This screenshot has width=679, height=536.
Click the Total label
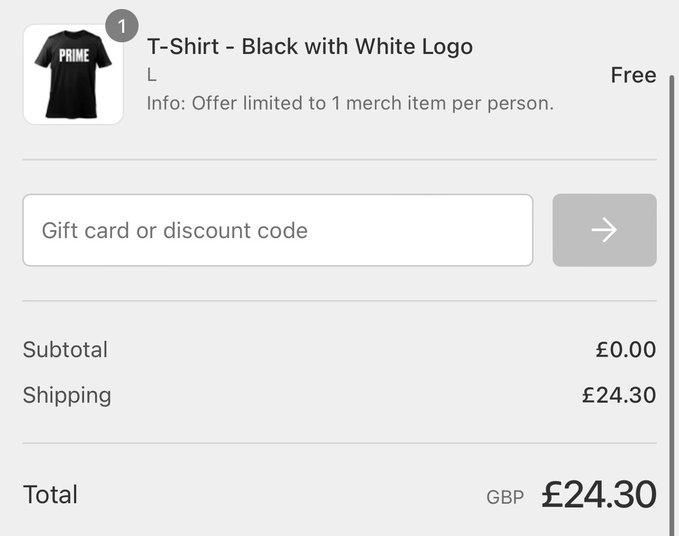click(50, 495)
